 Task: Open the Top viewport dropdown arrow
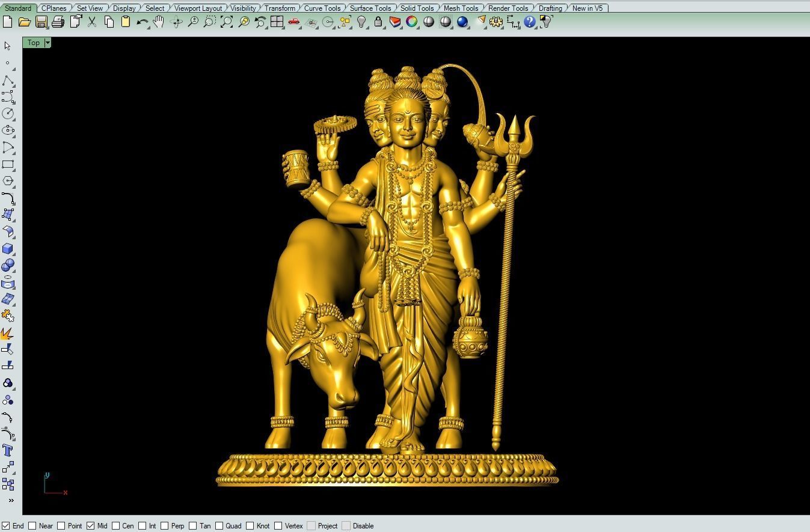coord(48,43)
